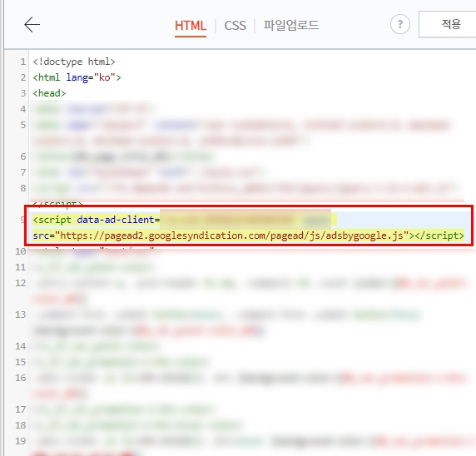Select the adsbygoogle.js src URL line
Screen dimensions: 476x456
click(248, 235)
